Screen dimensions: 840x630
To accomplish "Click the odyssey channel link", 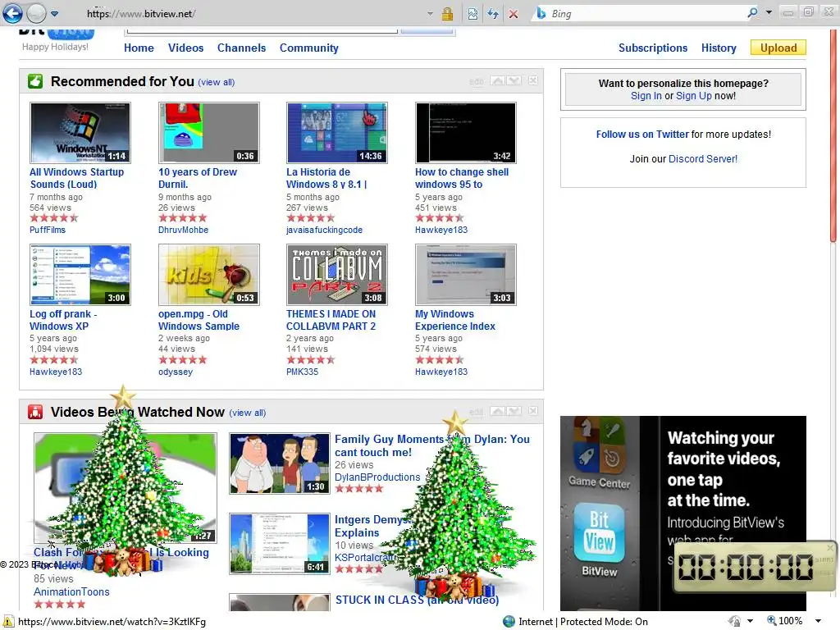I will 176,372.
